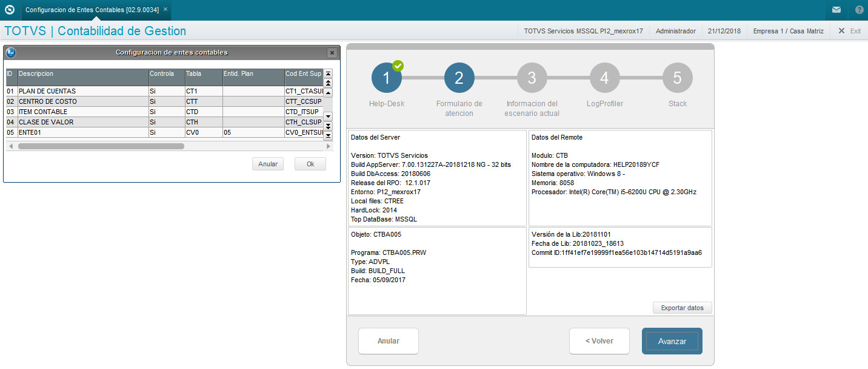
Task: Click the CTH table cell
Action: tap(204, 122)
